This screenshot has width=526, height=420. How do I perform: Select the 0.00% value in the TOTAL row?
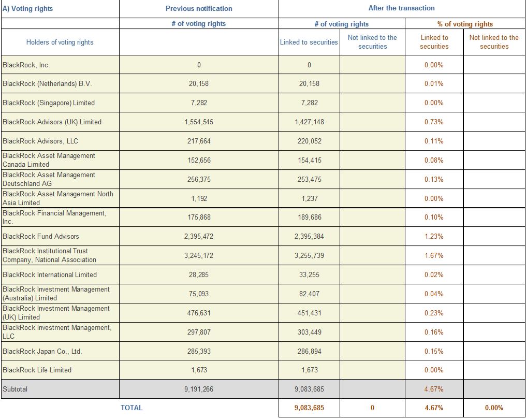pos(494,408)
